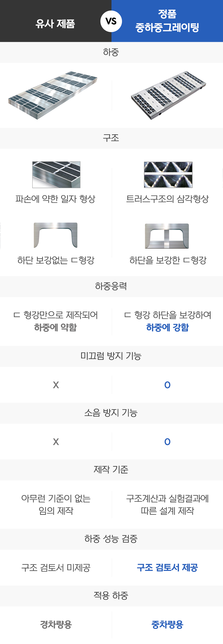Click the 제작 기준 section heading

pyautogui.click(x=111, y=469)
